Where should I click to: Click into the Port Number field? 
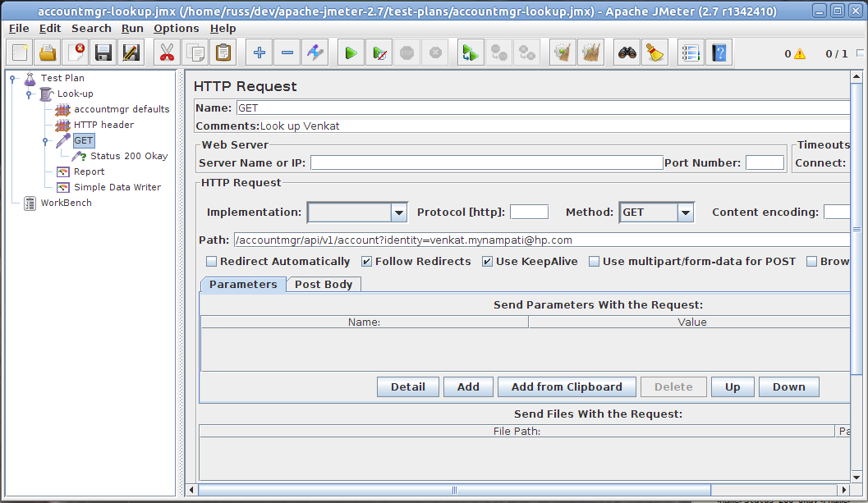click(765, 162)
